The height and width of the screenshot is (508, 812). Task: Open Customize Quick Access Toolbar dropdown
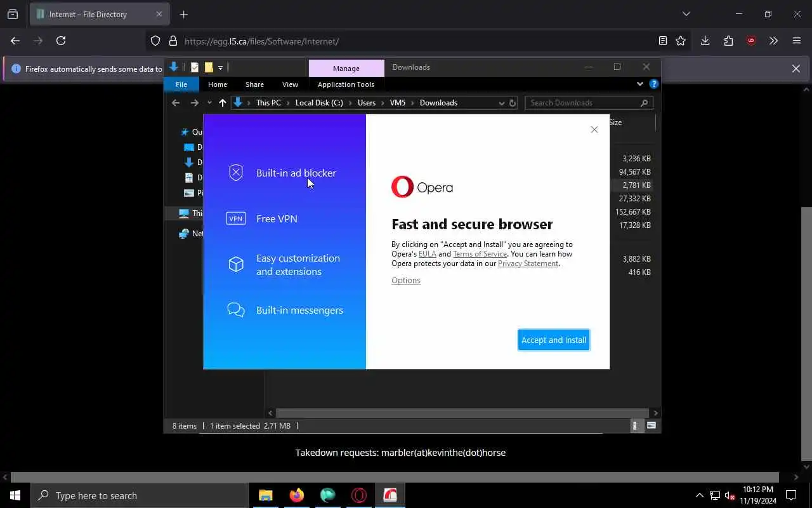click(220, 67)
